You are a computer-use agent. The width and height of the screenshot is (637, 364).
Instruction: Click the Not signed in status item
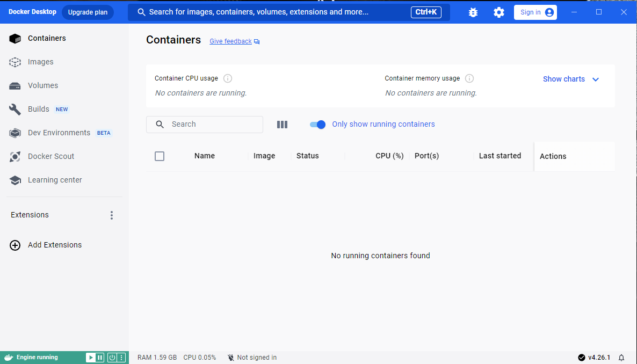coord(252,358)
